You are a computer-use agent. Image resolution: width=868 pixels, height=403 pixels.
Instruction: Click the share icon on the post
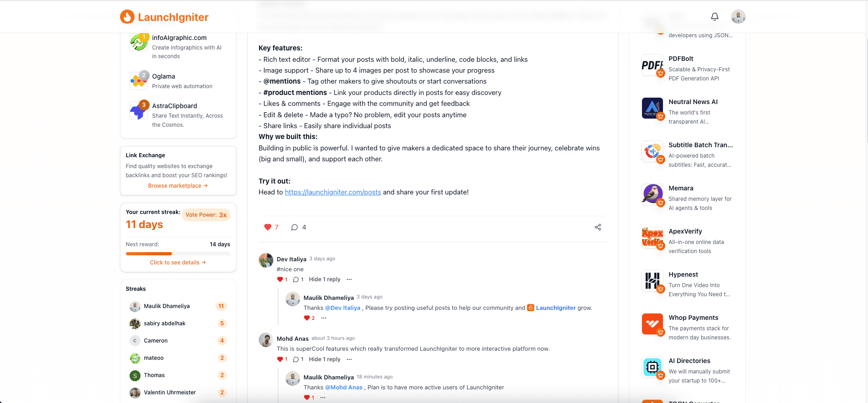point(597,227)
